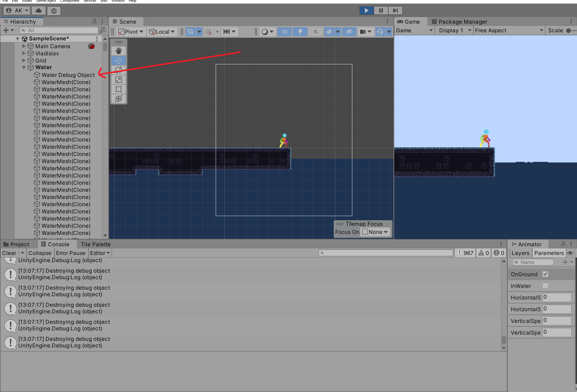Step one frame forward
Viewport: 577px width, 392px height.
click(x=395, y=10)
